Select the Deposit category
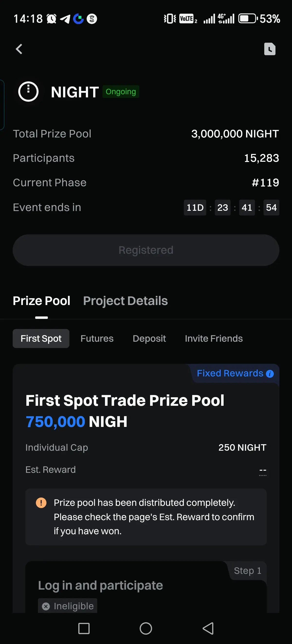The height and width of the screenshot is (644, 292). coord(149,339)
